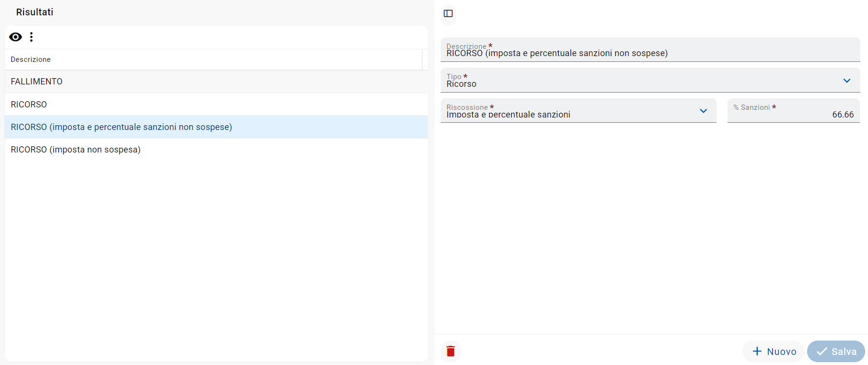This screenshot has height=365, width=868.
Task: Toggle the eye visibility icon above results
Action: 15,37
